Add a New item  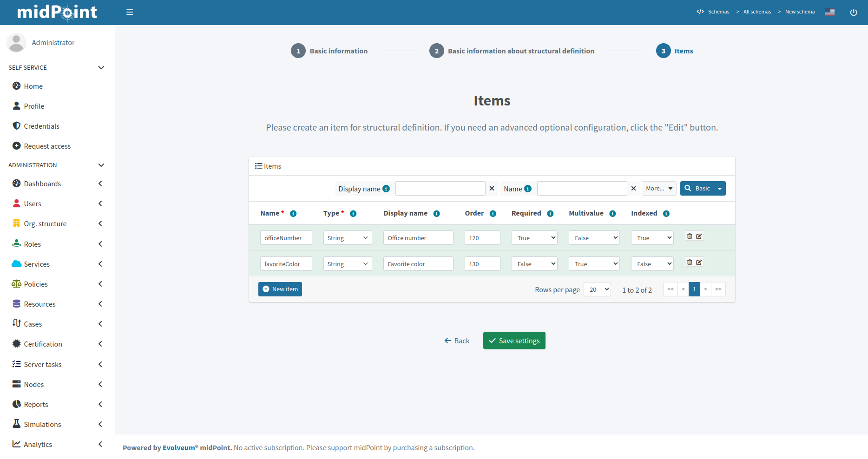click(x=280, y=289)
